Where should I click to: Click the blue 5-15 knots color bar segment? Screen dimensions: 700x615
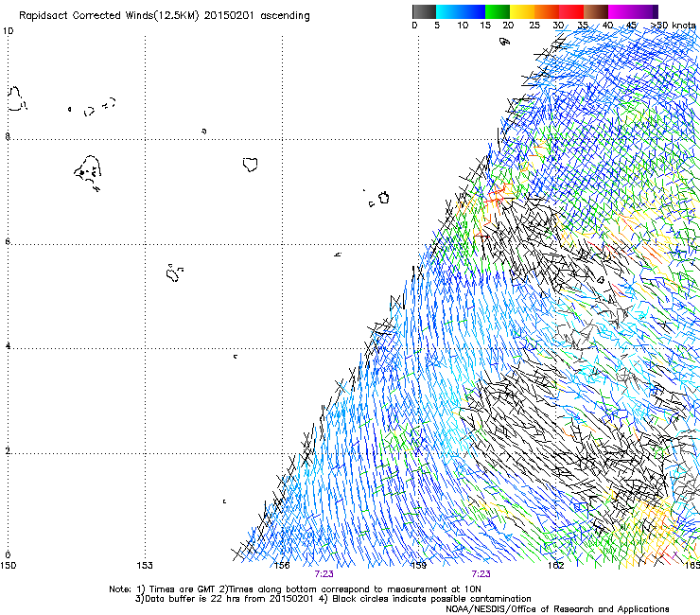tap(461, 11)
